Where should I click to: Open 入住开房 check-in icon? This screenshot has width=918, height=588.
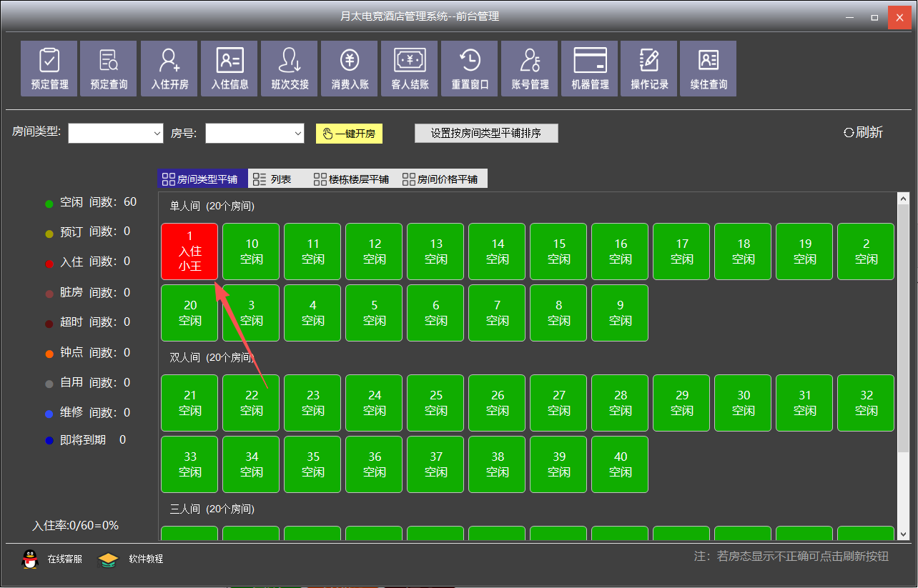tap(169, 69)
